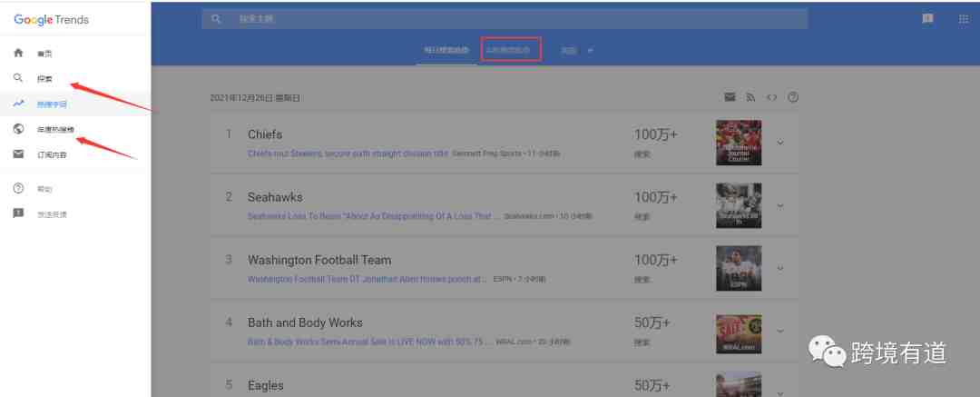Click the date heading 2021年12月26日
This screenshot has height=397, width=980.
tap(255, 98)
